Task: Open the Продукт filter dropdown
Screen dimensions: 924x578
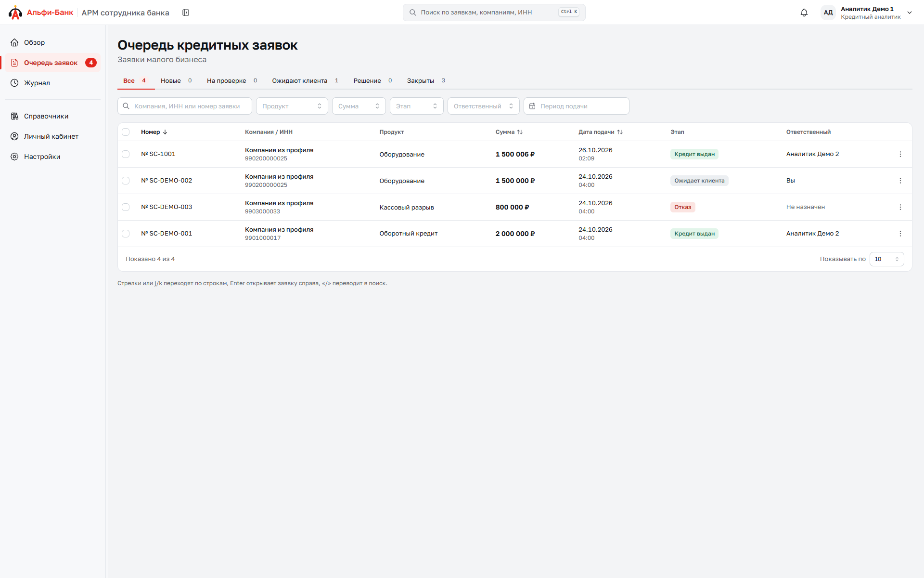Action: 292,106
